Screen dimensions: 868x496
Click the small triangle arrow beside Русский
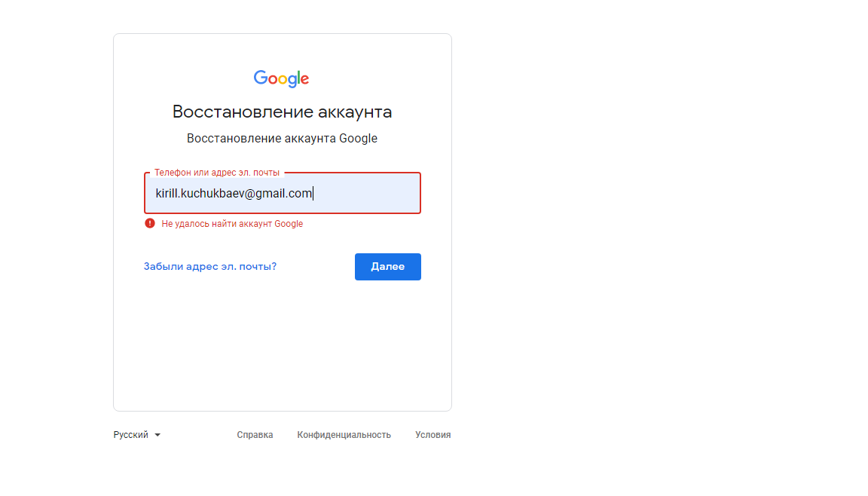click(157, 435)
